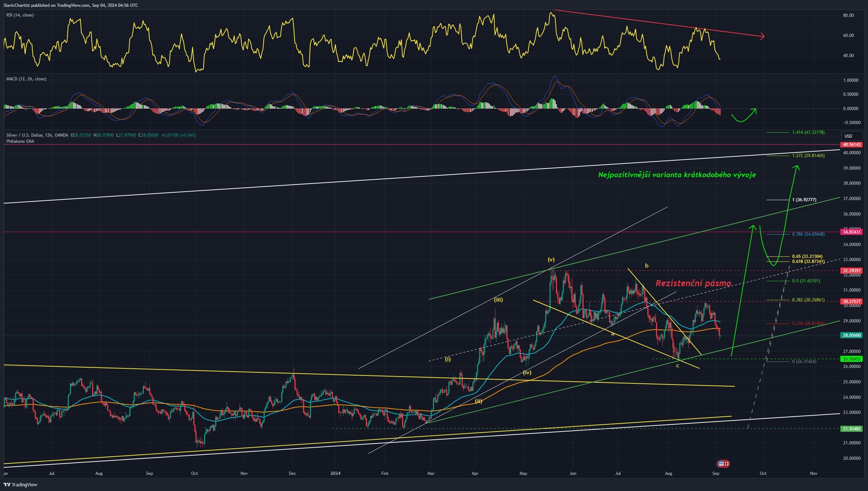Click the H28.07800 high value
Viewport: 868px width, 491px height.
(104, 135)
